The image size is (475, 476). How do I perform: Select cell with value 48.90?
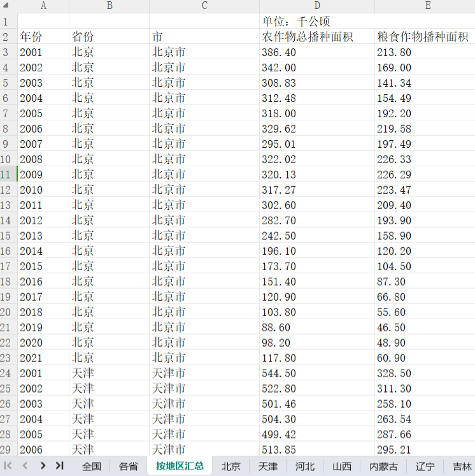point(425,343)
